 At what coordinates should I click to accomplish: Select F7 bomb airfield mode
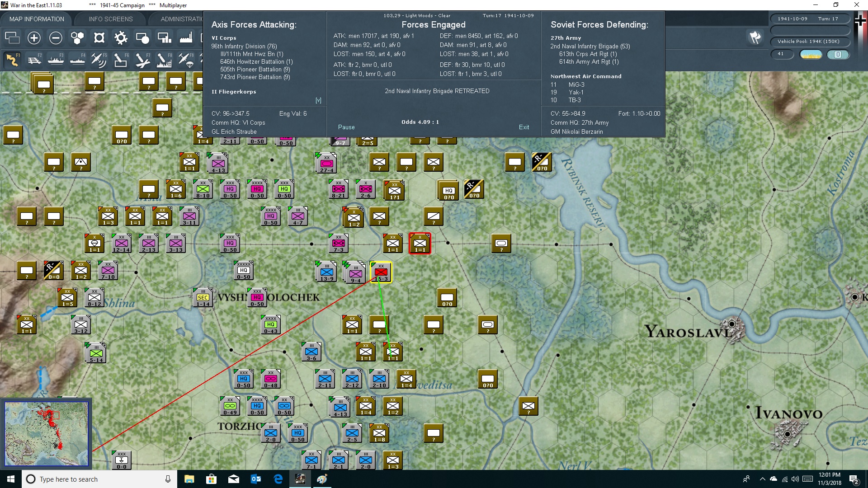coord(142,60)
